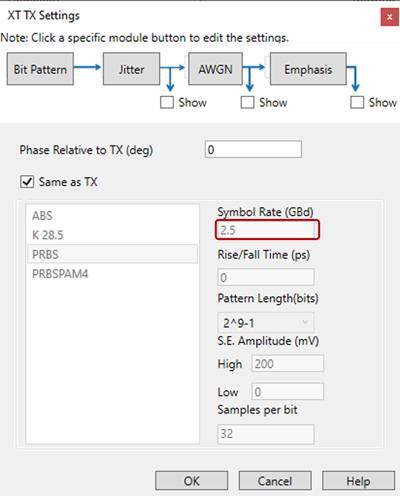Enable the Show checkbox after AWGN

click(247, 102)
